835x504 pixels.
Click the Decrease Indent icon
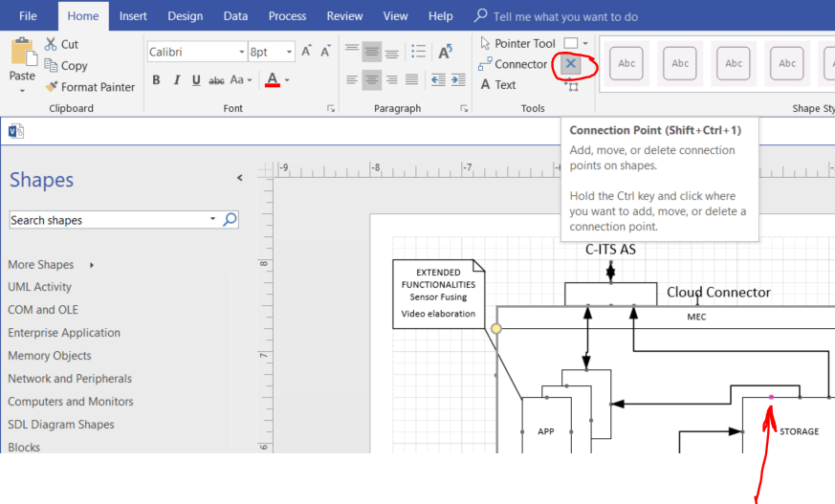click(438, 80)
